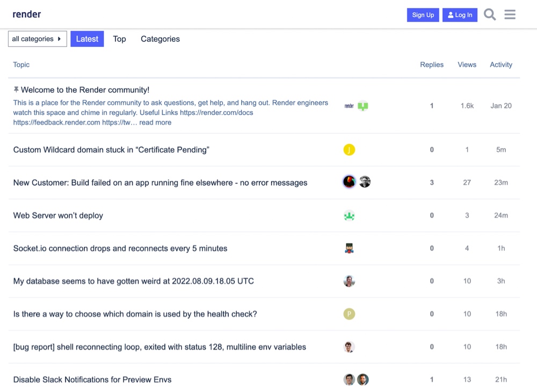
Task: Click yellow J avatar on wildcard domain topic
Action: click(x=349, y=150)
